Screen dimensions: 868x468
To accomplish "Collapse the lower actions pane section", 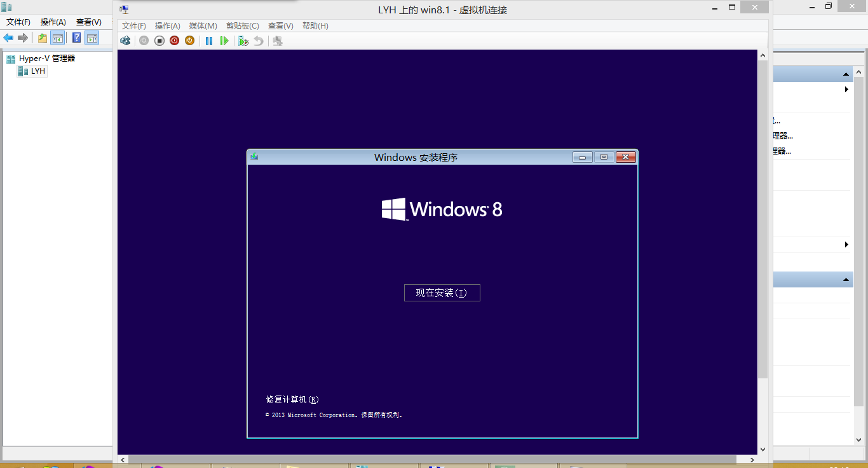I will (x=846, y=280).
